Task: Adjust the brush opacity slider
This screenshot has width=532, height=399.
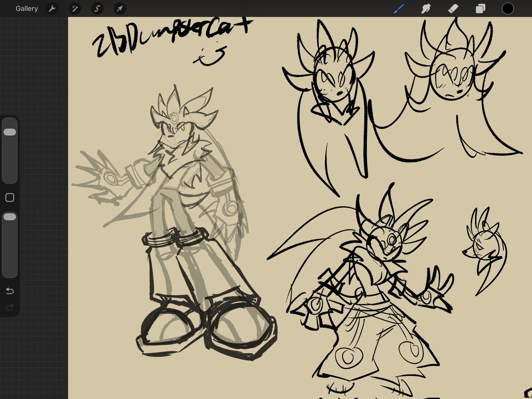Action: point(10,245)
